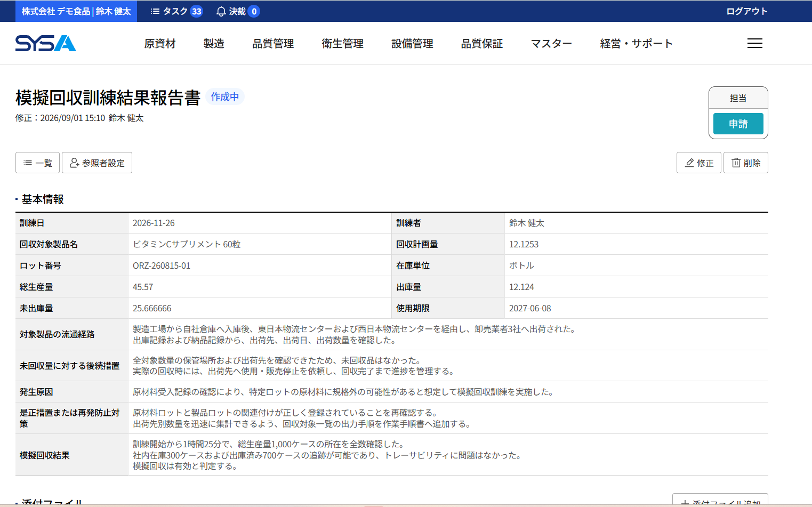Click the pencil icon on 修正 button
Screen dimensions: 812x507
[x=689, y=163]
